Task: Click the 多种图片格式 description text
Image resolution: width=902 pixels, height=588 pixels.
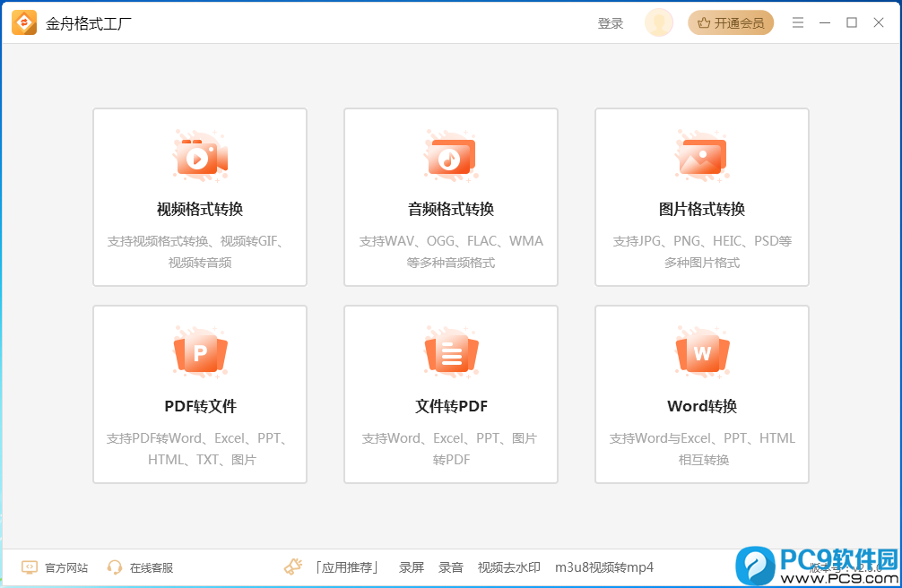Action: [702, 263]
